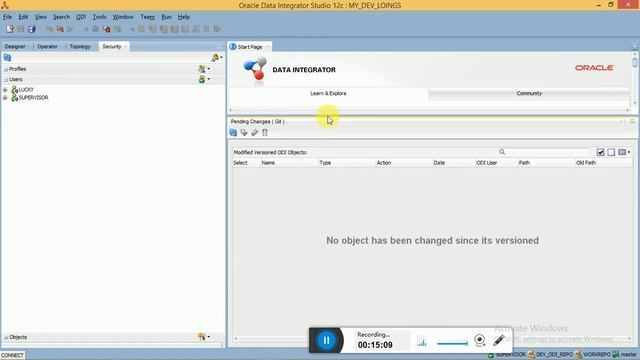Open the ODI menu
640x360 pixels.
pyautogui.click(x=81, y=17)
